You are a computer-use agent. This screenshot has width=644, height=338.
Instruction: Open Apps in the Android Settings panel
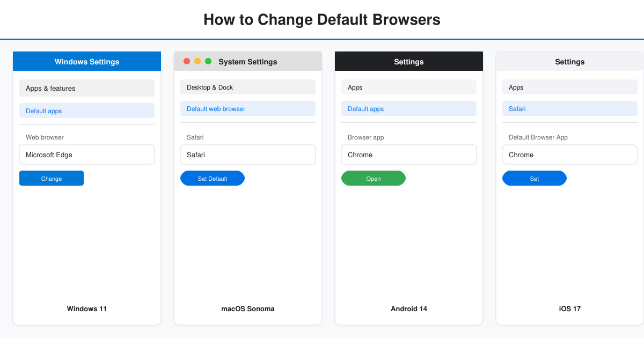[x=409, y=87]
